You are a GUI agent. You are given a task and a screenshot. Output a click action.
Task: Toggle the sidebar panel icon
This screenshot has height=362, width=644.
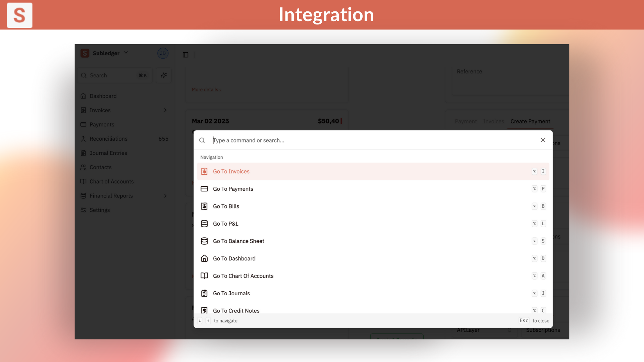tap(185, 55)
